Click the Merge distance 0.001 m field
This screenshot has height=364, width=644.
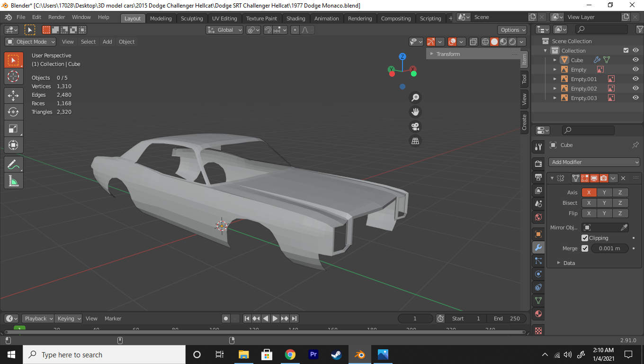[609, 248]
